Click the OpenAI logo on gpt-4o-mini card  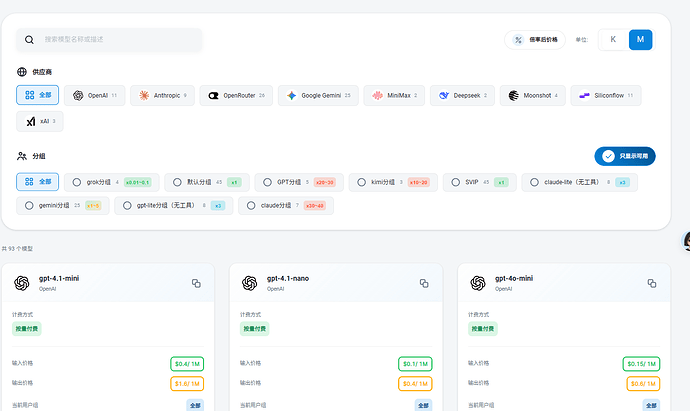[477, 283]
